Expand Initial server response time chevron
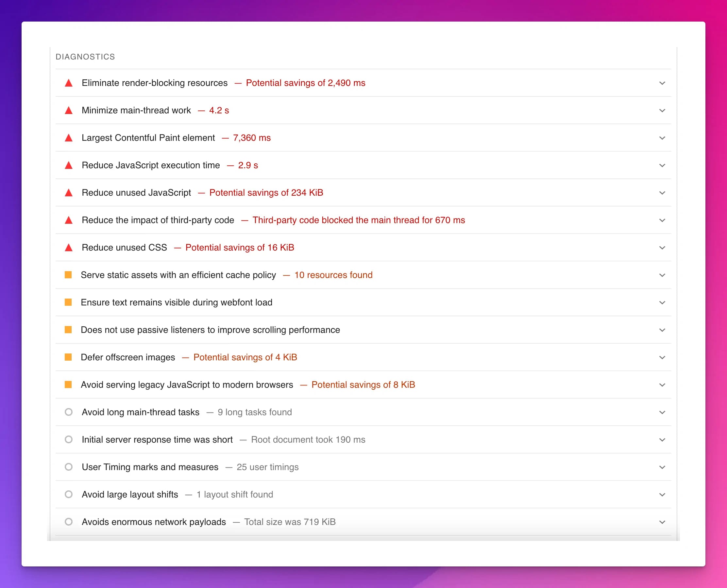The image size is (727, 588). 662,440
